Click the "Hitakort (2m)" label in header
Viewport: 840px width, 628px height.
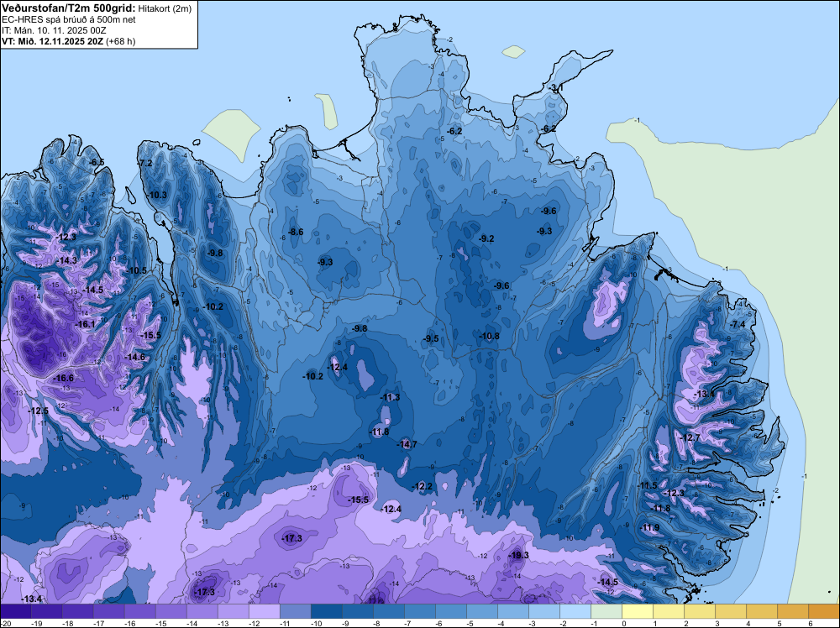pyautogui.click(x=164, y=8)
